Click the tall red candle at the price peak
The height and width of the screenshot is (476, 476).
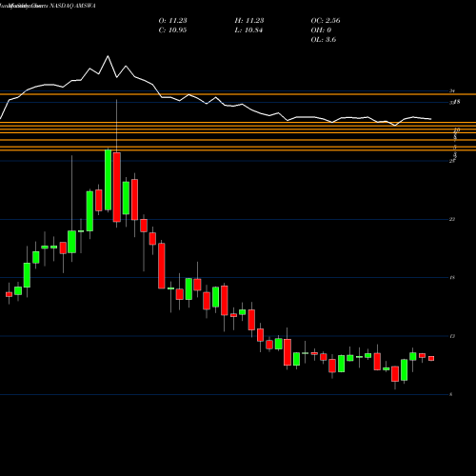117,187
